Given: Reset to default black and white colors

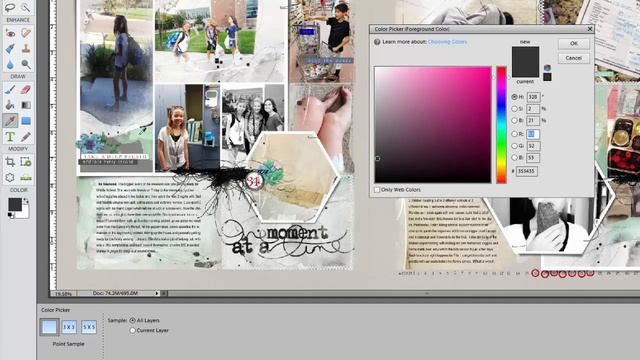Looking at the screenshot, I should point(10,215).
